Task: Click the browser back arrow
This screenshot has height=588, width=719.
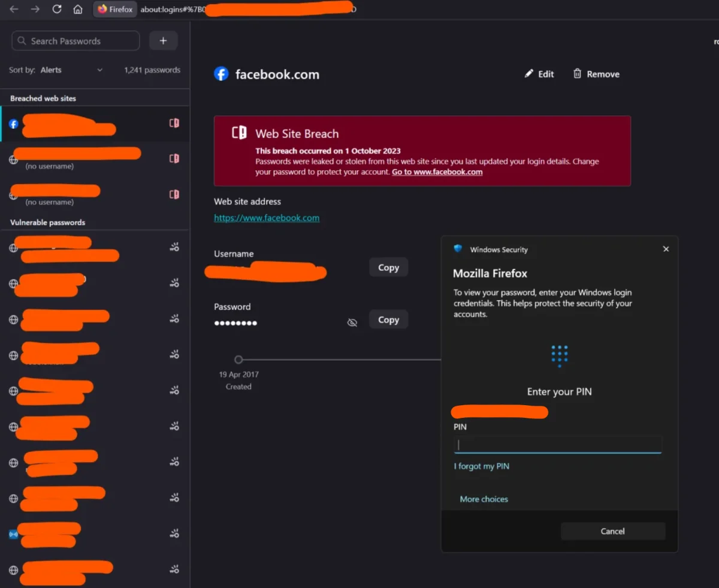Action: [14, 10]
